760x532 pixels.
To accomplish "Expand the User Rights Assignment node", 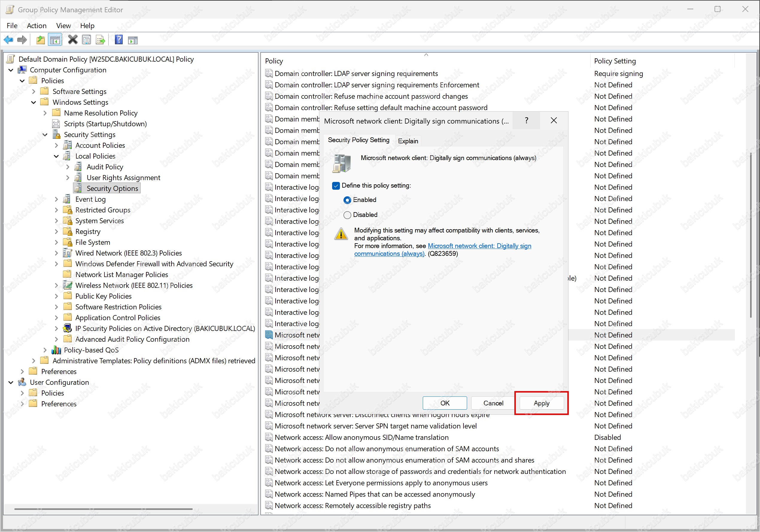I will [68, 178].
